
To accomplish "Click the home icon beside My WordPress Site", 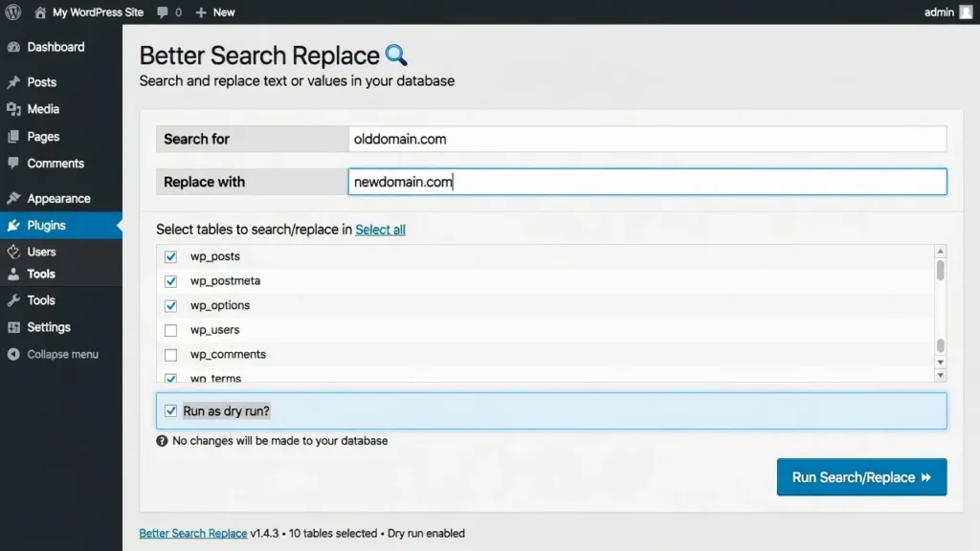I will [x=40, y=11].
